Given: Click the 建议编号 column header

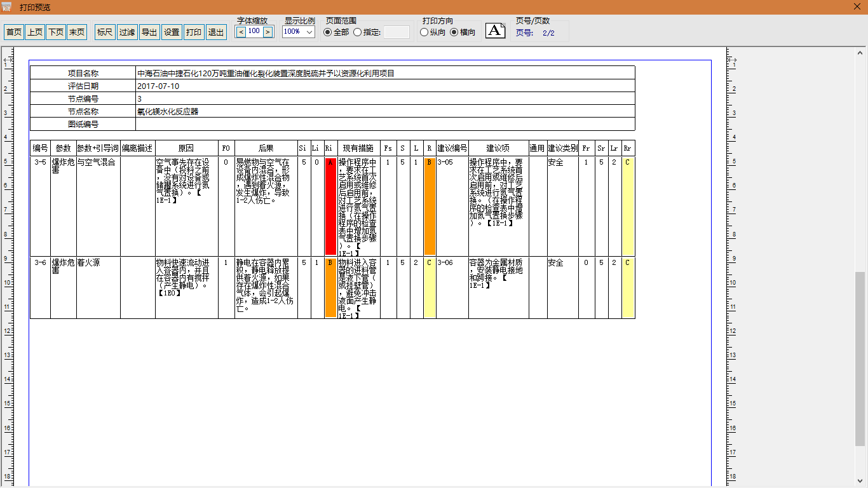Looking at the screenshot, I should click(452, 148).
